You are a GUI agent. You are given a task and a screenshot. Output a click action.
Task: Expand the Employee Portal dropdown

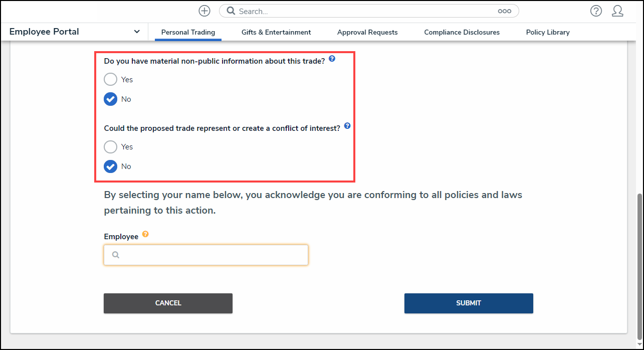136,31
